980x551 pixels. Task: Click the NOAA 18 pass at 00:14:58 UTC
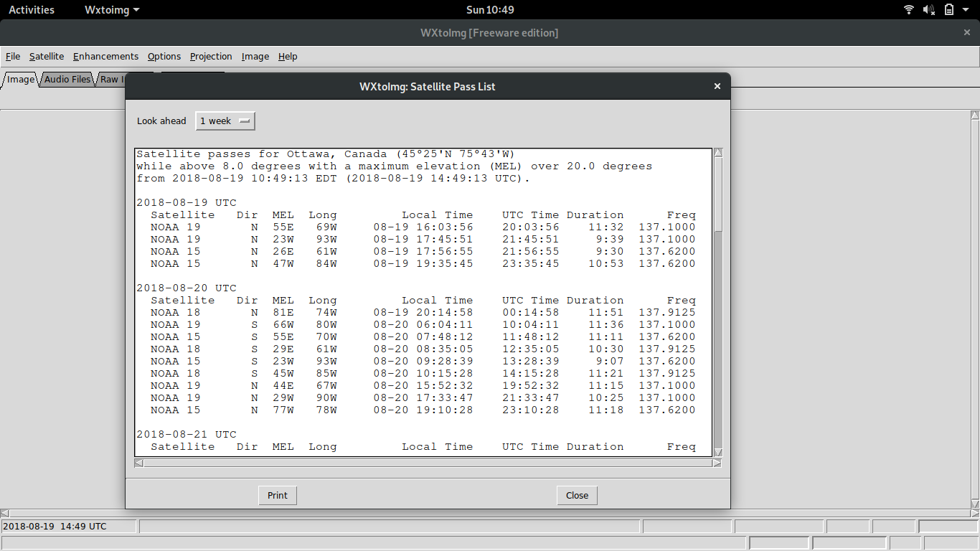423,312
